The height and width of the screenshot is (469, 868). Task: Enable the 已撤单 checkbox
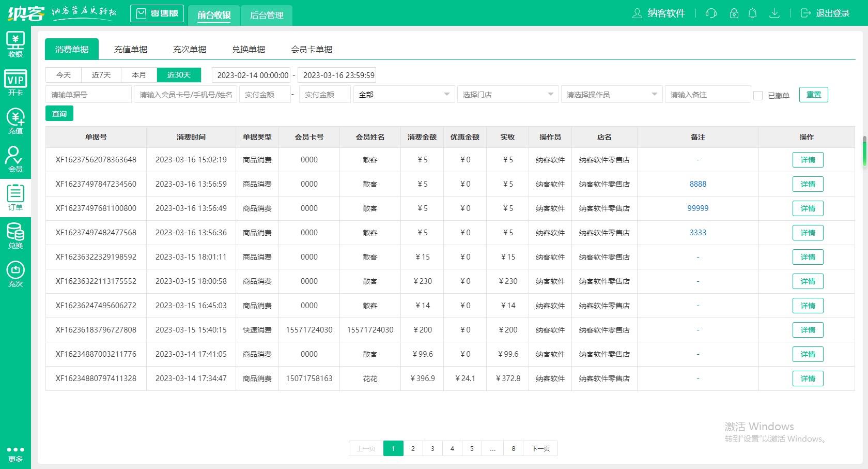click(758, 96)
